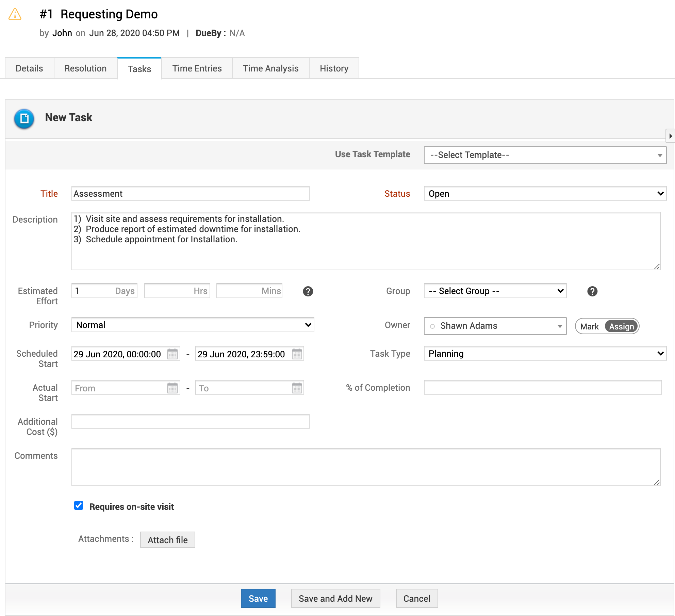Viewport: 675px width, 616px height.
Task: Click the % of Completion input field
Action: click(542, 388)
